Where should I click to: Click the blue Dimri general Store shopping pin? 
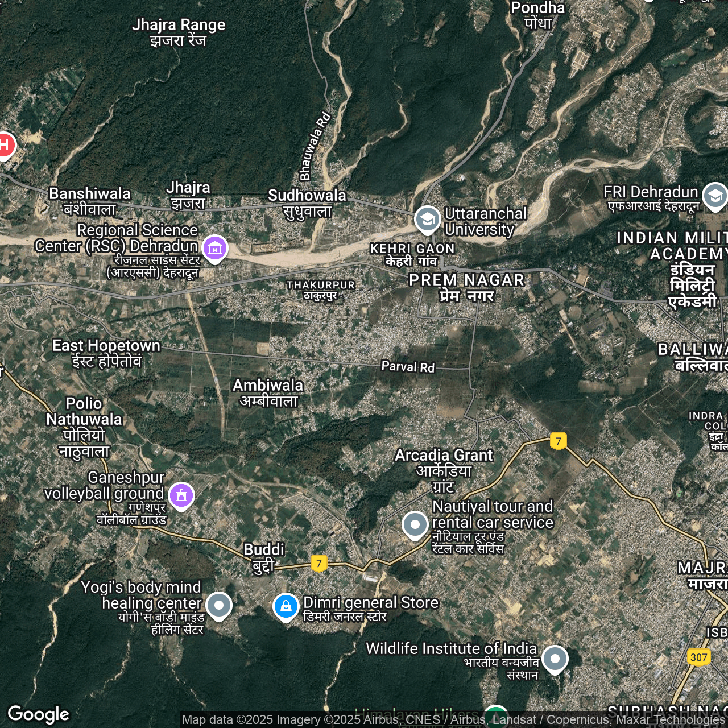point(286,606)
